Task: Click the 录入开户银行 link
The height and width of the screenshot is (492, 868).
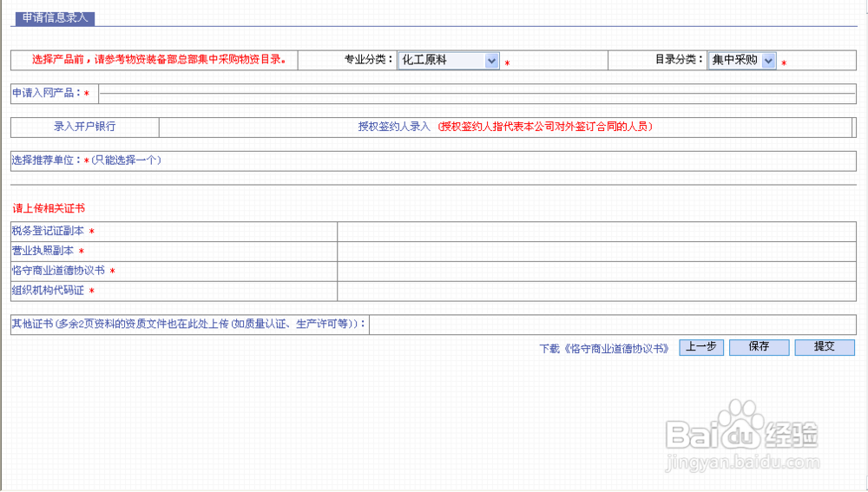Action: (85, 127)
